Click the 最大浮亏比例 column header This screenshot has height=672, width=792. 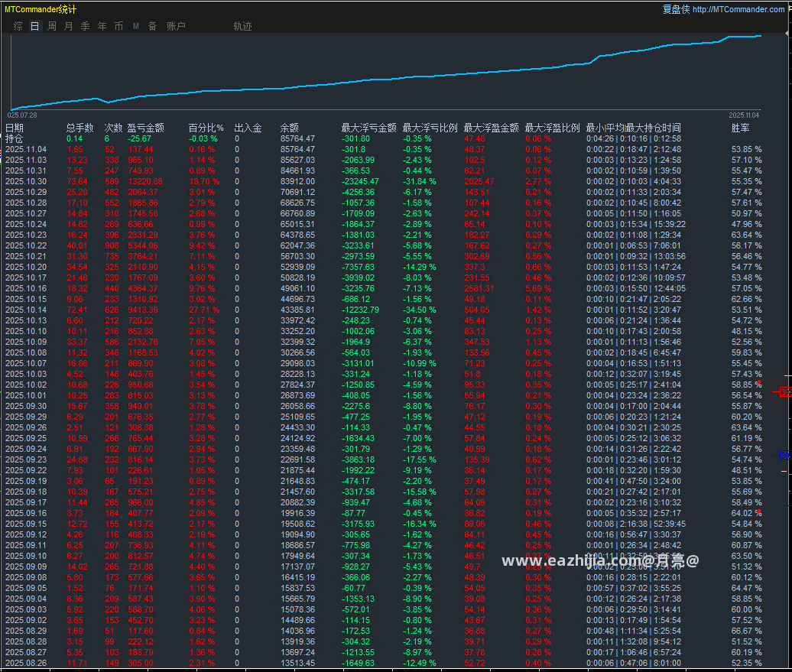pos(430,128)
